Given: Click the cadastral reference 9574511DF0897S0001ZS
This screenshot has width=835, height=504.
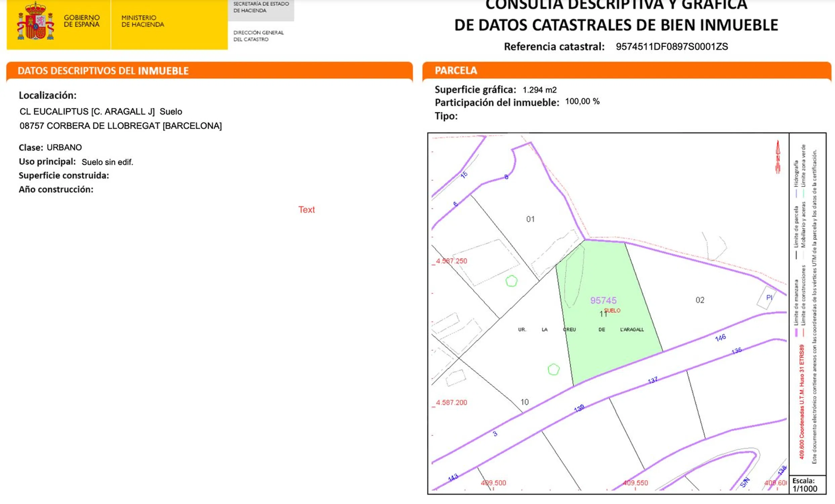Looking at the screenshot, I should point(672,47).
